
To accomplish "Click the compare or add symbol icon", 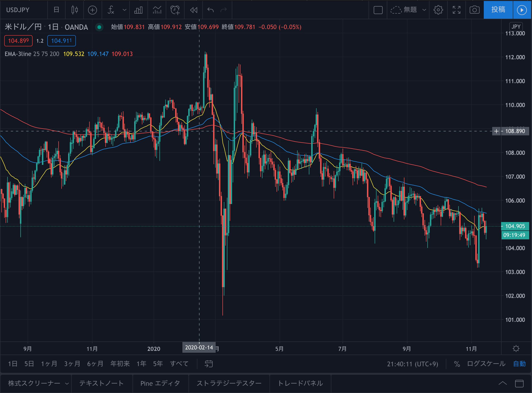I will click(92, 10).
